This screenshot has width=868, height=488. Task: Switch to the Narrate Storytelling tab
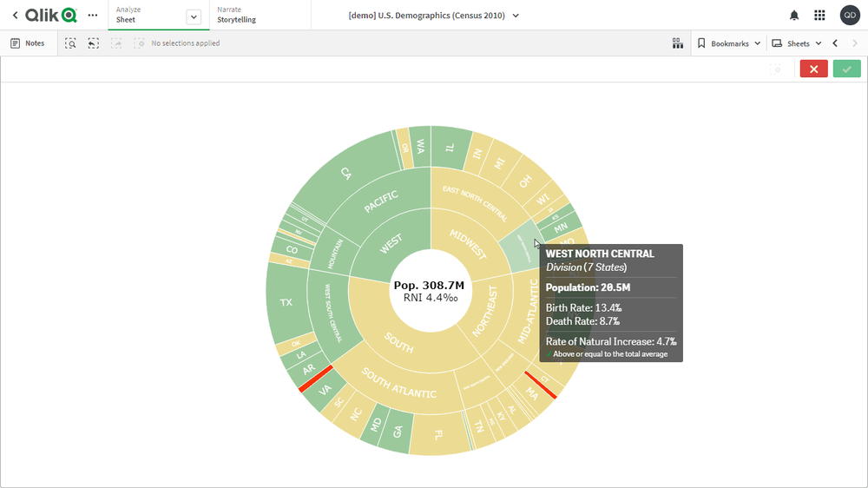click(x=236, y=15)
